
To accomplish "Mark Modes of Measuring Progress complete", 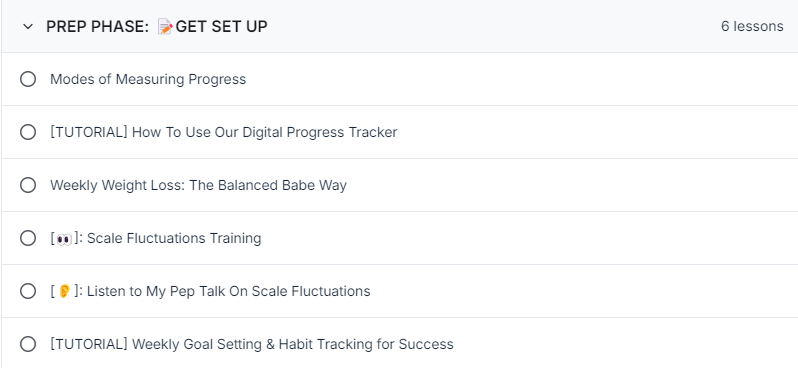I will (28, 79).
